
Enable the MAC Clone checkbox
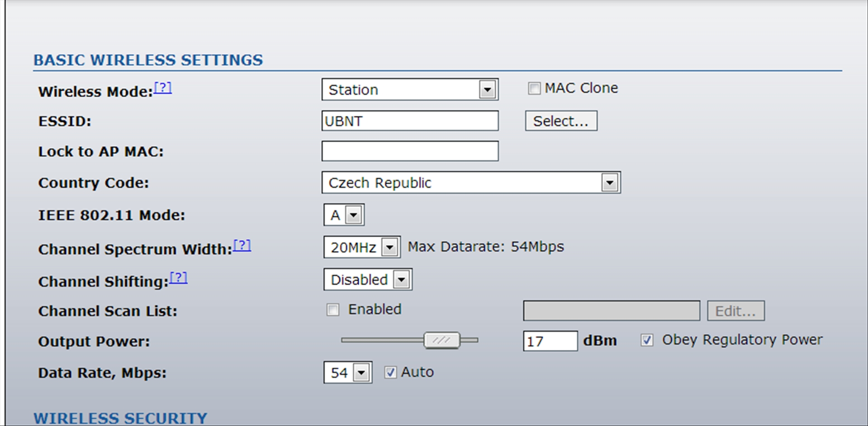(x=534, y=88)
